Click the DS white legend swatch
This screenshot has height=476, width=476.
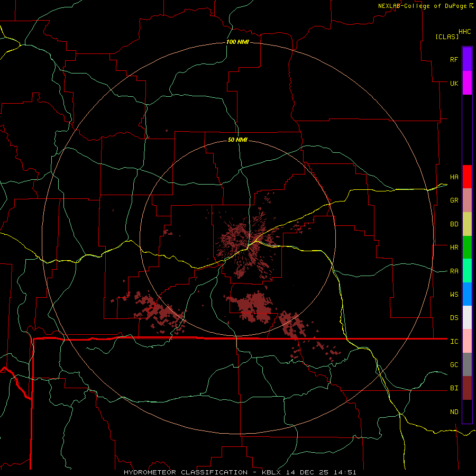point(467,317)
